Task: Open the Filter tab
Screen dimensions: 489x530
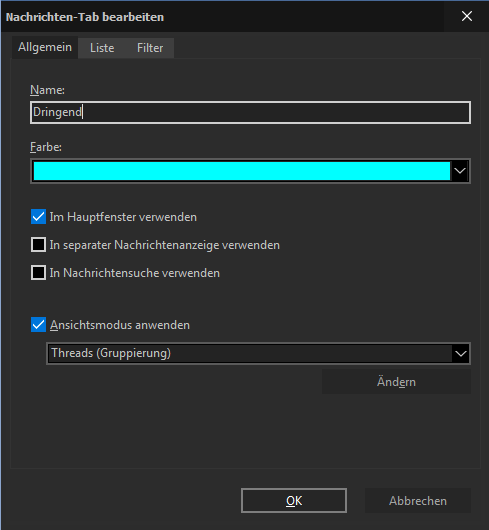Action: click(150, 48)
